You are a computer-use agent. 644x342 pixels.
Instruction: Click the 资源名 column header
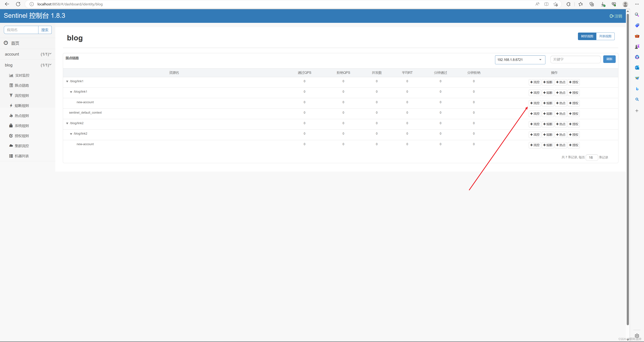click(x=174, y=72)
